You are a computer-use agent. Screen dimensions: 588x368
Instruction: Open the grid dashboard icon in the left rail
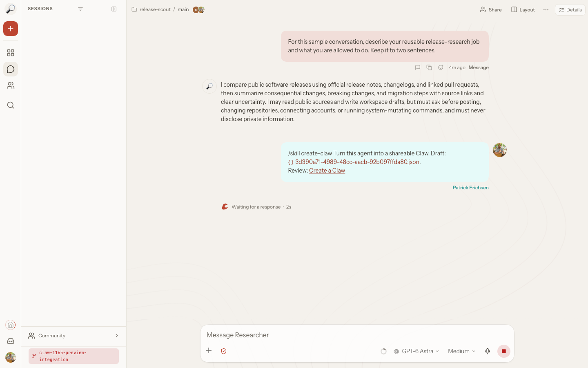tap(11, 53)
